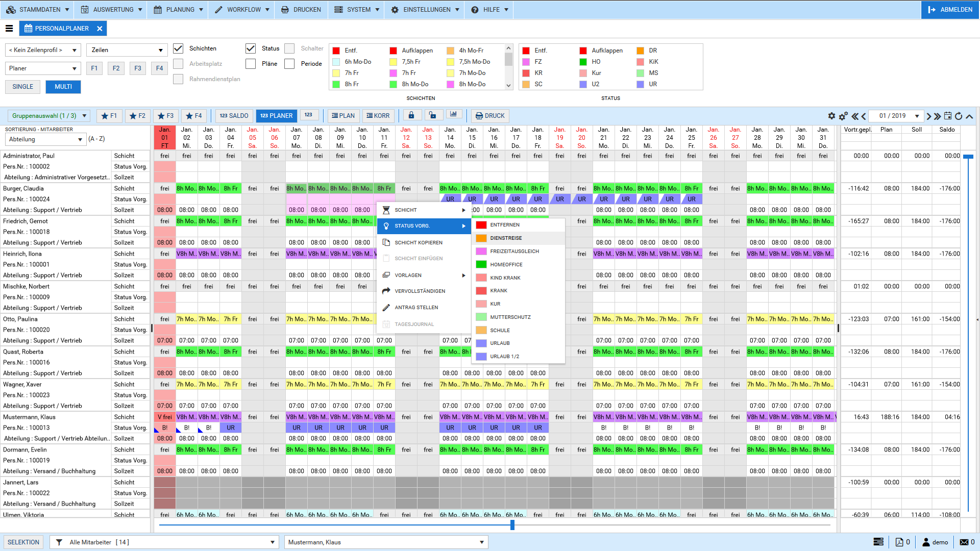Open the Zeilen dropdown
Image resolution: width=980 pixels, height=551 pixels.
[127, 50]
